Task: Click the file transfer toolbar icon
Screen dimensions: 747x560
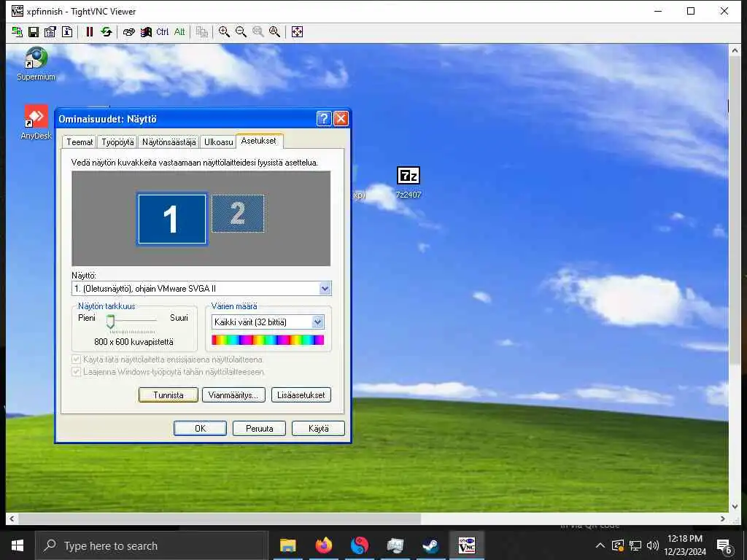Action: (x=202, y=32)
